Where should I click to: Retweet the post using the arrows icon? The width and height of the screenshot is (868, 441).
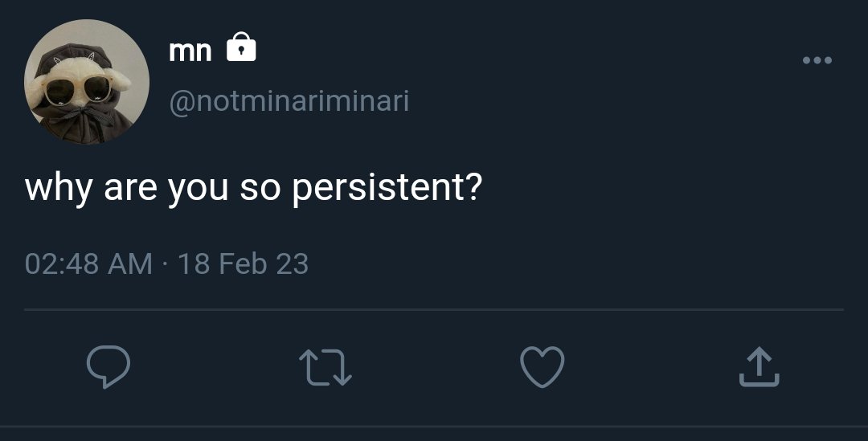pyautogui.click(x=325, y=367)
